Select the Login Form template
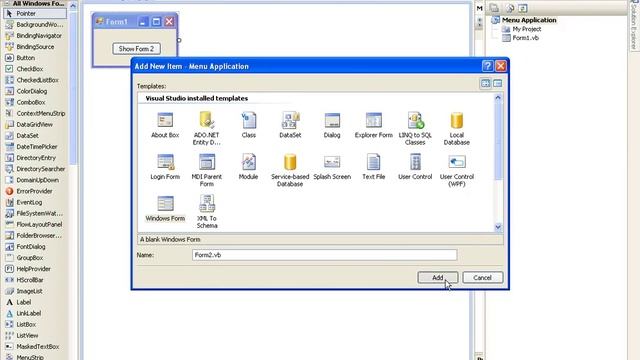The image size is (640, 360). pyautogui.click(x=165, y=167)
